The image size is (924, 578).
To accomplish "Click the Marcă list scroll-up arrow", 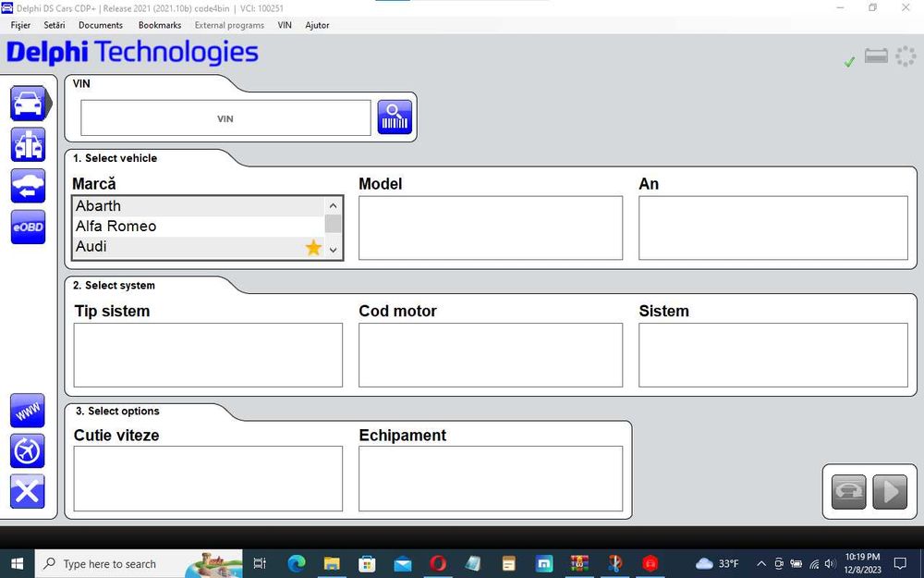I will [x=333, y=206].
